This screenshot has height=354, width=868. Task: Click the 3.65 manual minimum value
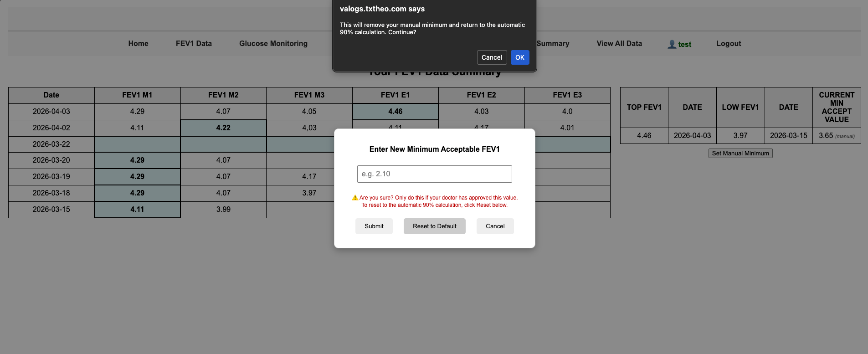(x=826, y=136)
